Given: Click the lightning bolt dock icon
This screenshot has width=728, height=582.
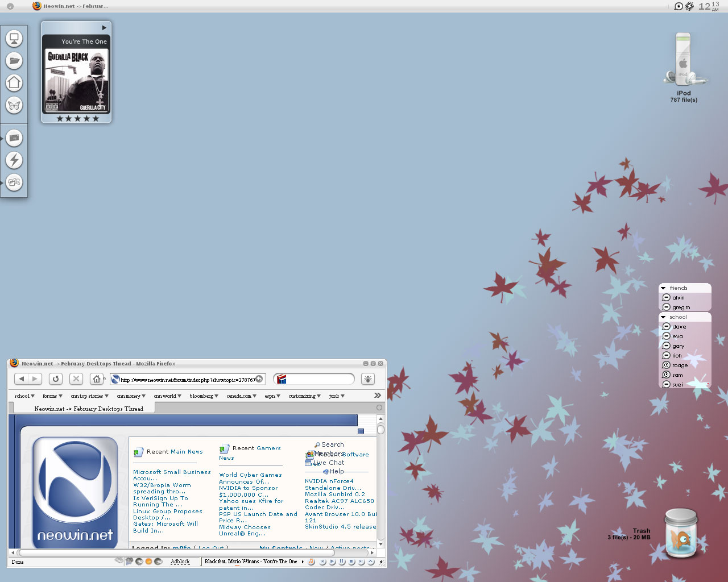Looking at the screenshot, I should [14, 160].
